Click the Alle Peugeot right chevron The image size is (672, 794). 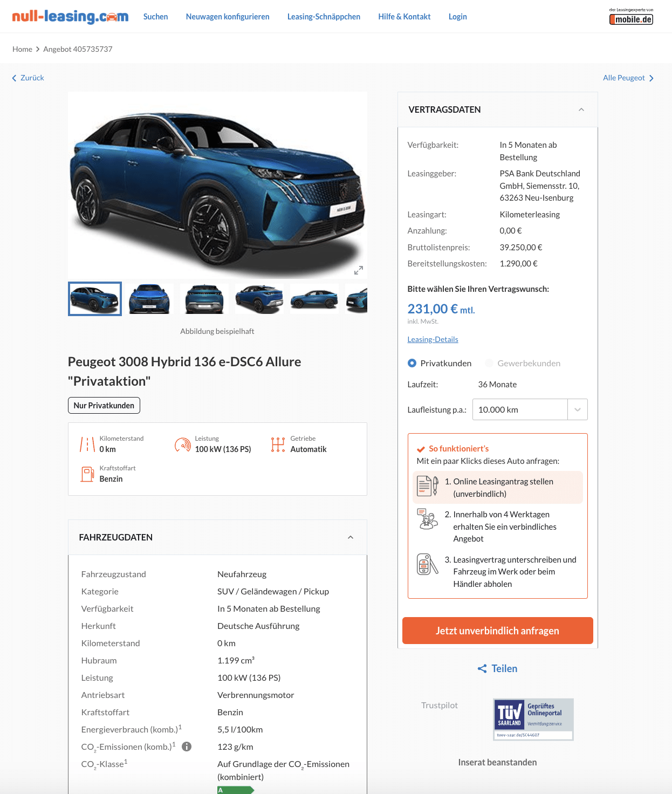(652, 78)
